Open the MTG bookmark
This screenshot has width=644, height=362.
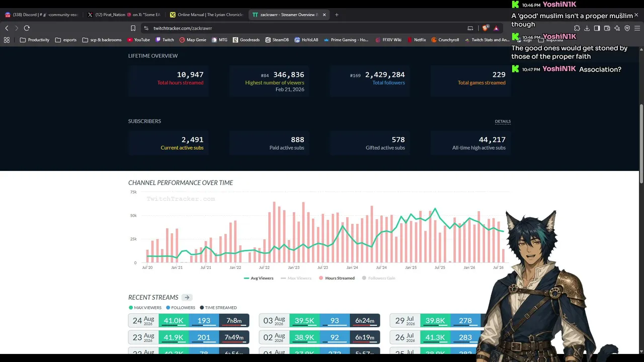(219, 40)
